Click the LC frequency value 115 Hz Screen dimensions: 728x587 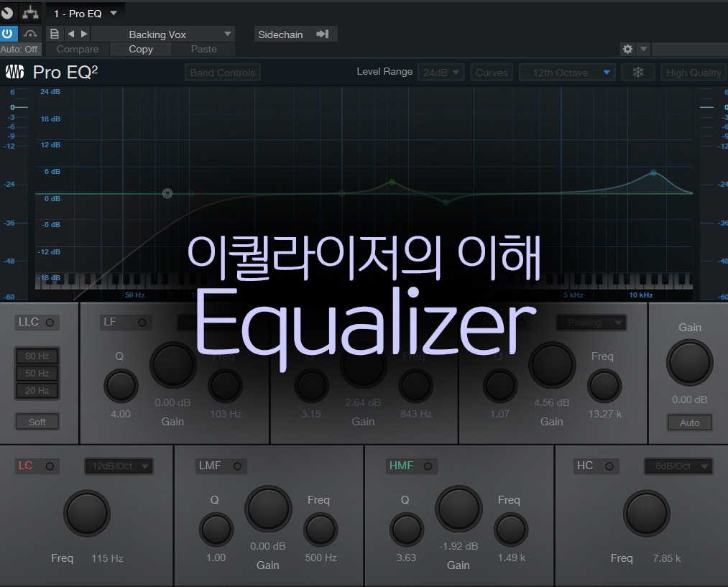click(107, 558)
